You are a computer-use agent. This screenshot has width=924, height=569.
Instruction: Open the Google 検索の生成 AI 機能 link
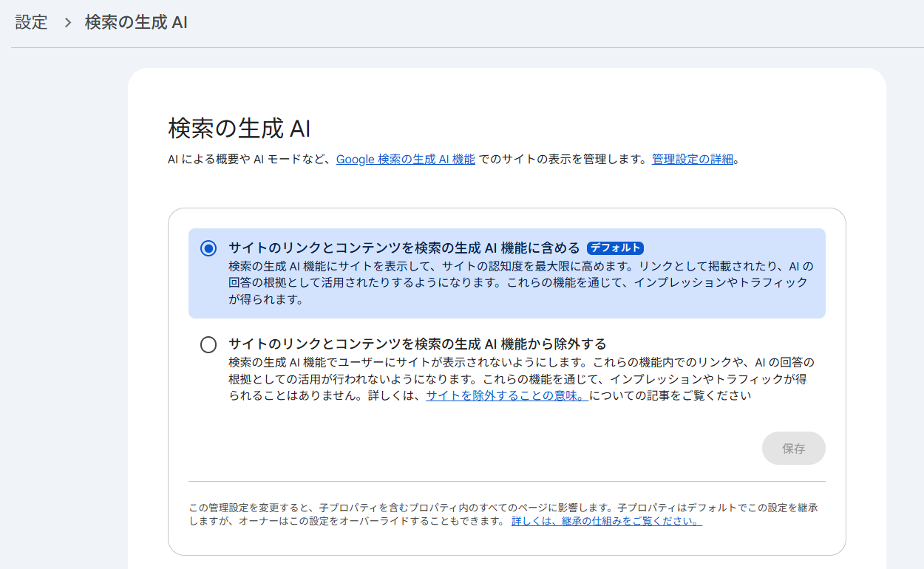click(406, 159)
